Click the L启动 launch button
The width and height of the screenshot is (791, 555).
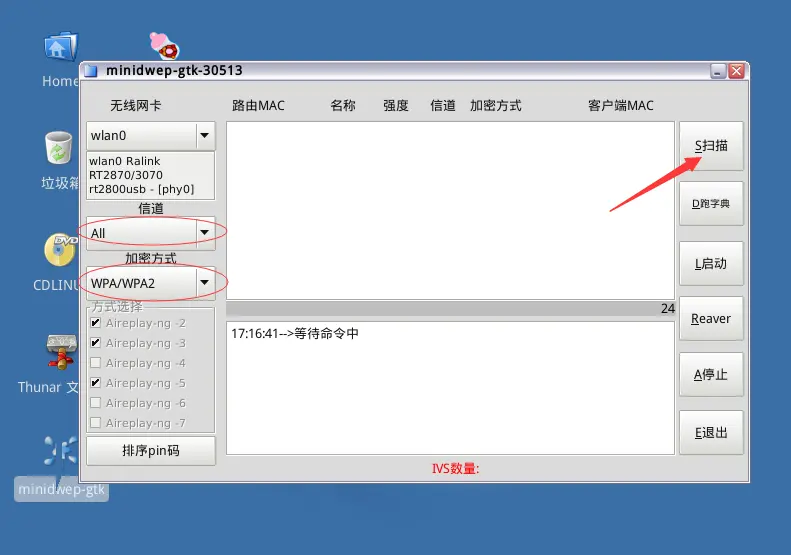711,263
